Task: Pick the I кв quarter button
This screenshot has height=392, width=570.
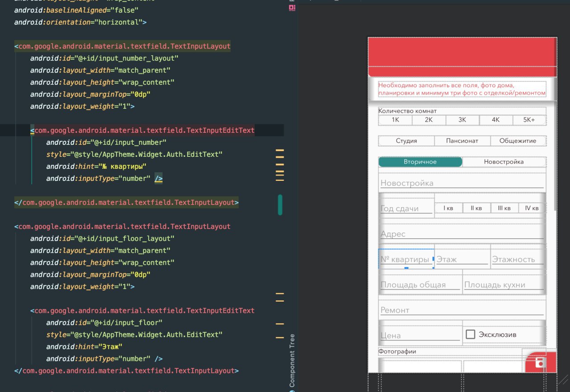Action: click(x=448, y=208)
